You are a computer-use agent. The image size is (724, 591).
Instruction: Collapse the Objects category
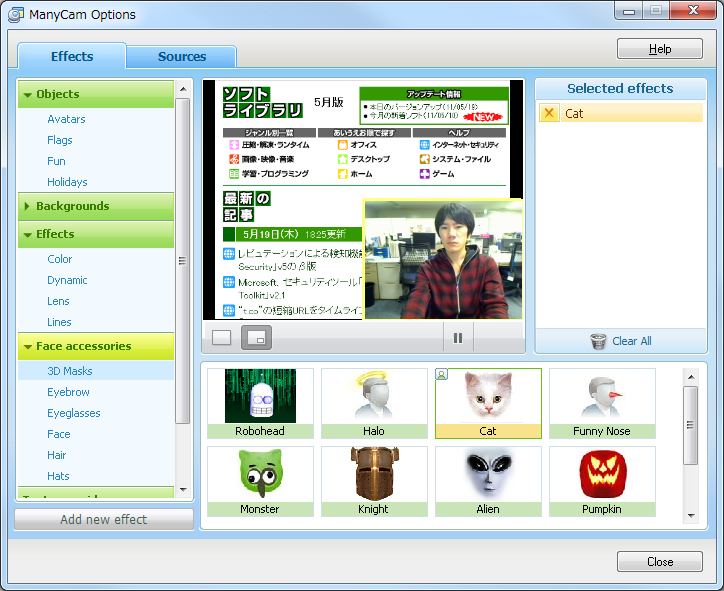(x=96, y=94)
